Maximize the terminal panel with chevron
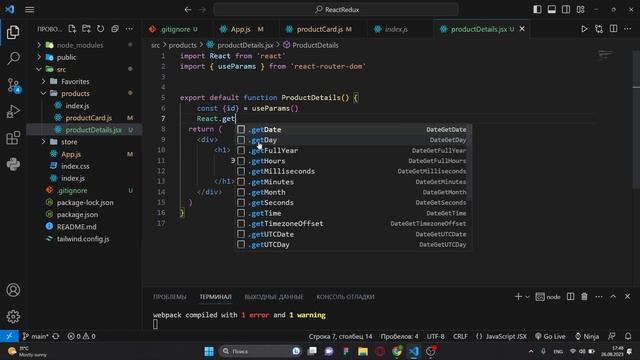This screenshot has width=640, height=360. click(x=613, y=297)
